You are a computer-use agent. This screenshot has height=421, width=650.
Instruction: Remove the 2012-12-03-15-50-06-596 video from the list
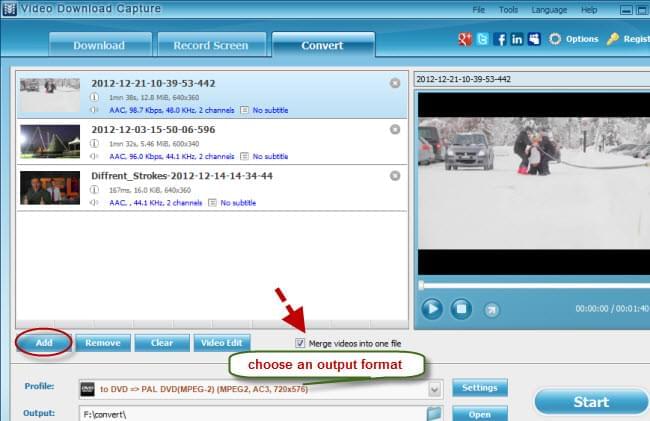coord(395,130)
